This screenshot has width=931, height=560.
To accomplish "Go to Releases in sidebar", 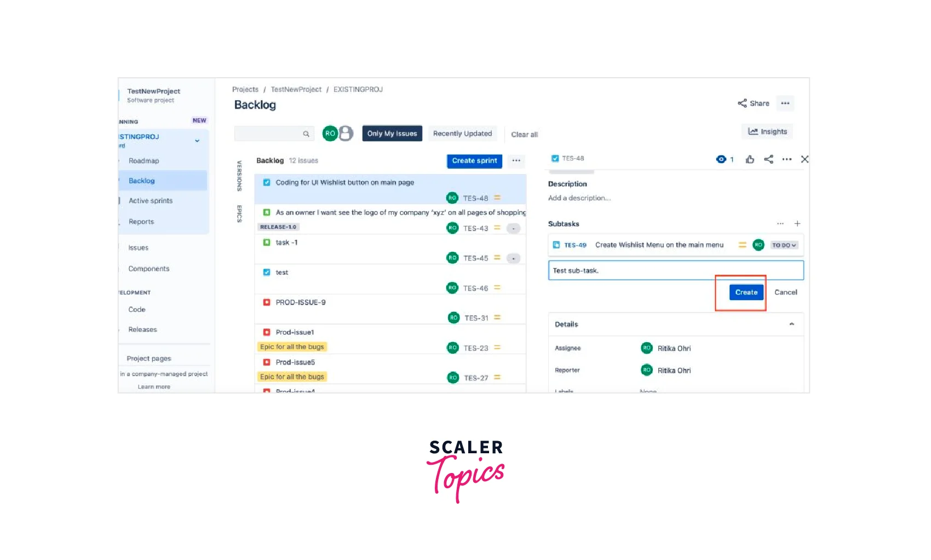I will click(x=142, y=330).
